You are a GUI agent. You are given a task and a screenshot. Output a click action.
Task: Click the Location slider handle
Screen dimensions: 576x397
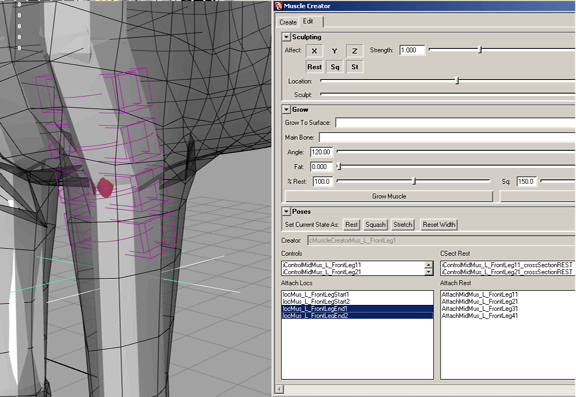point(457,81)
